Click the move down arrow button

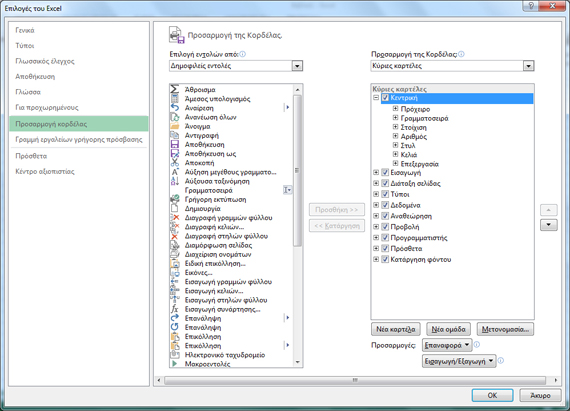pyautogui.click(x=549, y=225)
